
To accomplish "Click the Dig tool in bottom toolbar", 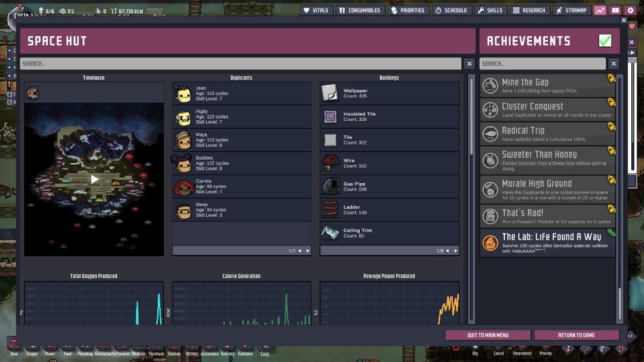I will coord(475,350).
